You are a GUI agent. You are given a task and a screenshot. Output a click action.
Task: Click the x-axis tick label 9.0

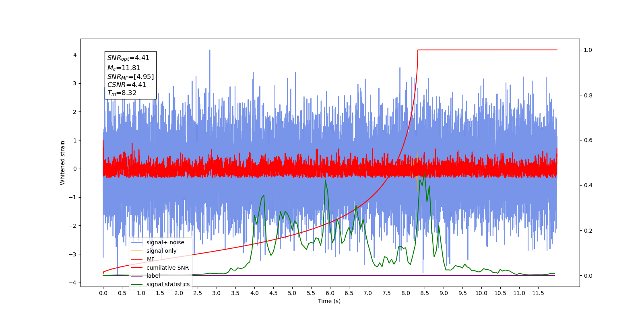[x=444, y=293]
